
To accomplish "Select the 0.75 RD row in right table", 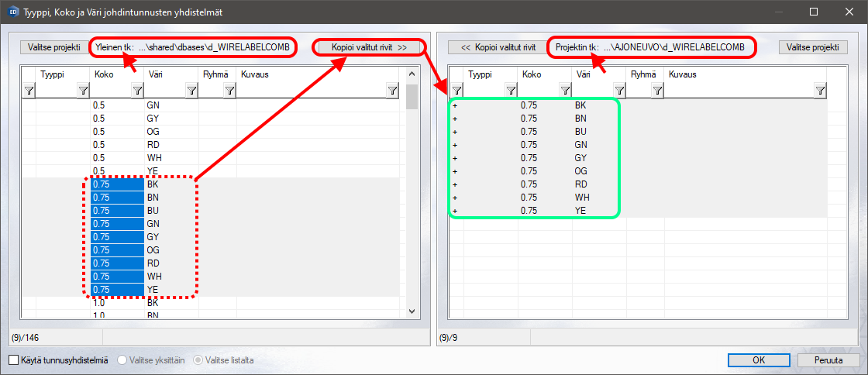I will coord(639,184).
